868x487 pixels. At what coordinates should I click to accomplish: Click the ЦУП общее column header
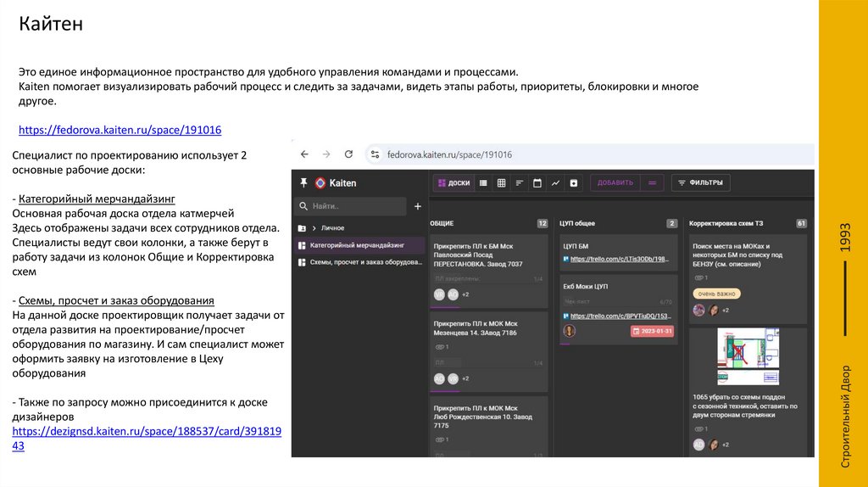point(576,223)
